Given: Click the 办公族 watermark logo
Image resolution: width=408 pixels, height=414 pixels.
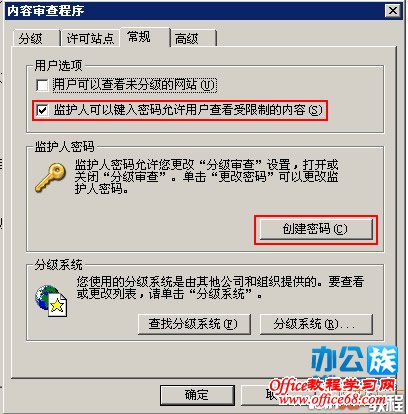Looking at the screenshot, I should (355, 361).
